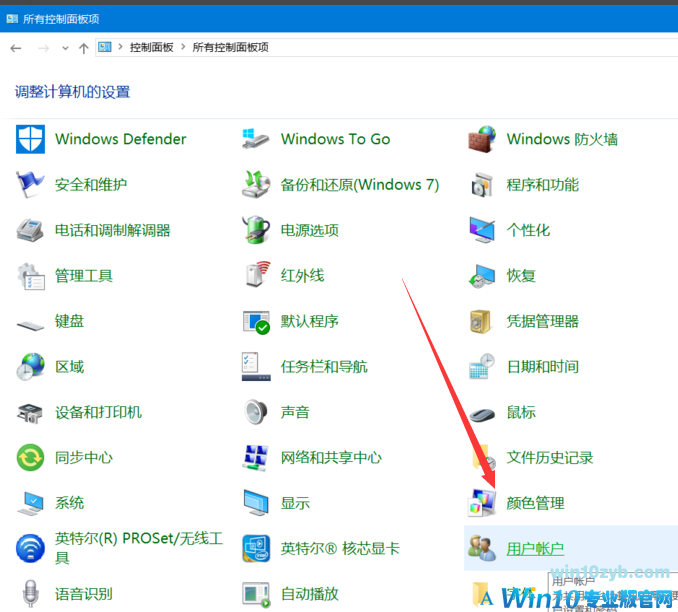Open 设备和打印机 link text
Viewport: 678px width, 612px height.
[98, 412]
